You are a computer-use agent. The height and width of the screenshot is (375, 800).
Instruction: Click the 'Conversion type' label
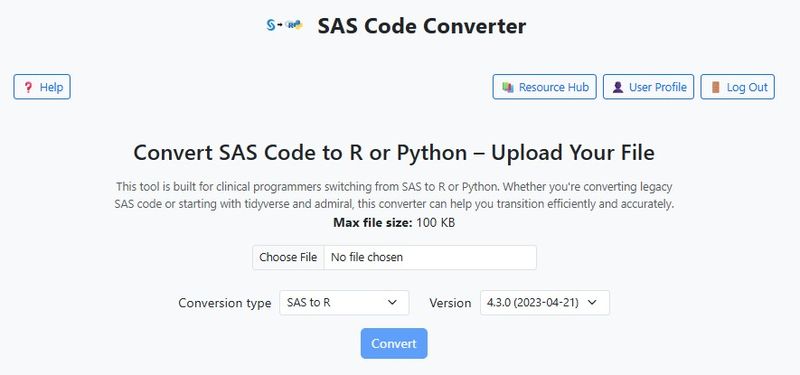coord(224,303)
